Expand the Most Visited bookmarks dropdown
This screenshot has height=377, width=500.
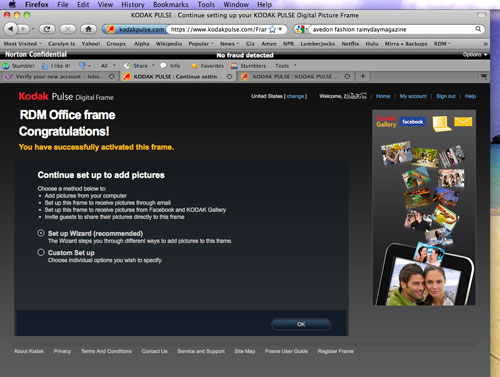(x=23, y=44)
